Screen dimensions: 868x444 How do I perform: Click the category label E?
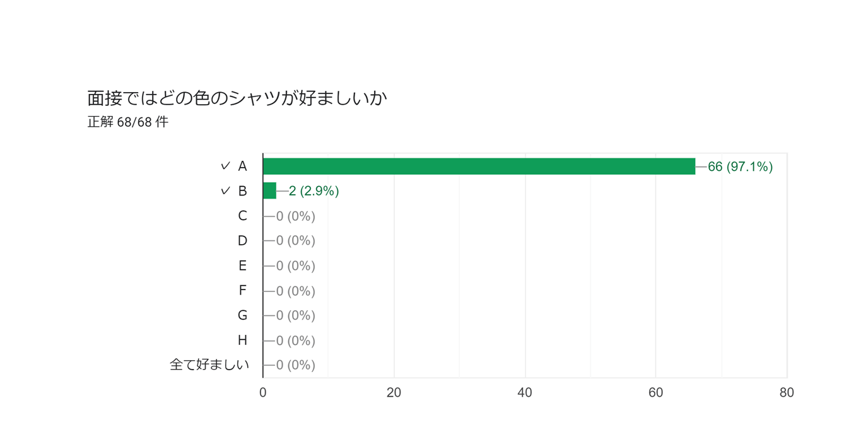click(x=242, y=266)
